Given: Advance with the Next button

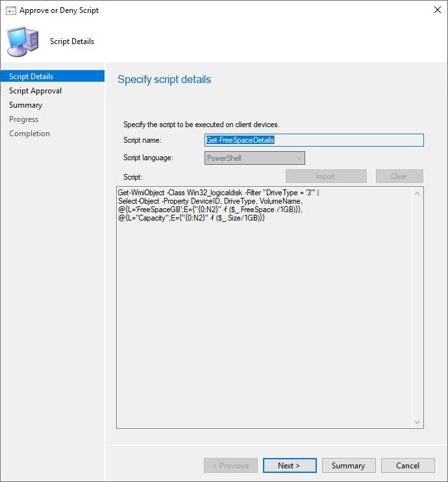Looking at the screenshot, I should pyautogui.click(x=289, y=466).
